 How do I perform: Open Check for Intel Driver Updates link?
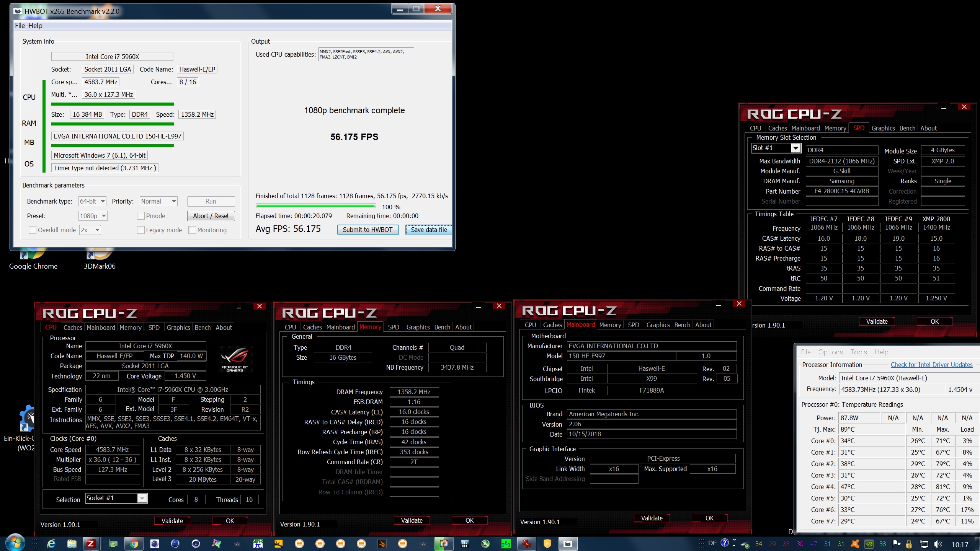[x=931, y=365]
